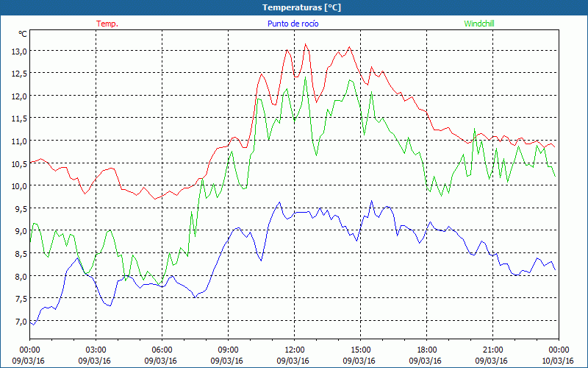Click the 09:00 time axis label
Viewport: 588px width, 368px height.
click(x=228, y=350)
